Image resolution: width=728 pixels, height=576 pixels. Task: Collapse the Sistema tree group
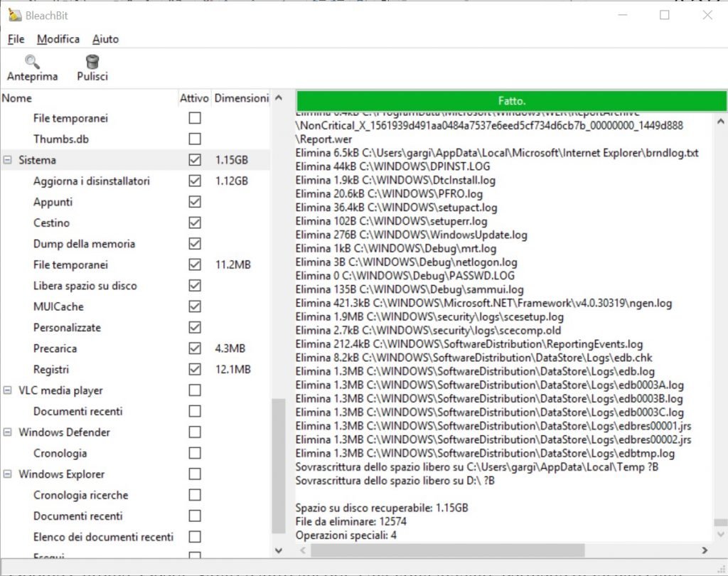[x=8, y=161]
